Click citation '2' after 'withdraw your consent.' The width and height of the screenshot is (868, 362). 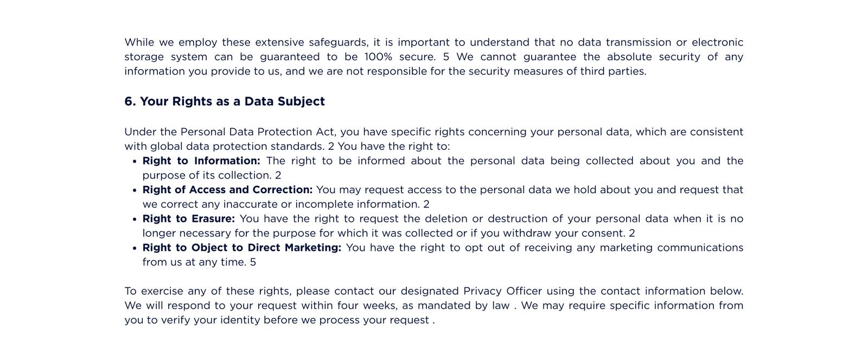631,233
